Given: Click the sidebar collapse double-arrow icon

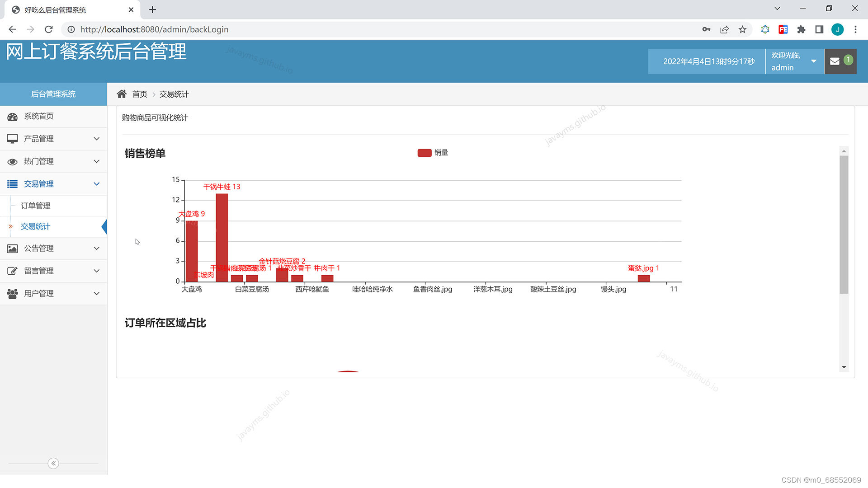Looking at the screenshot, I should click(53, 463).
